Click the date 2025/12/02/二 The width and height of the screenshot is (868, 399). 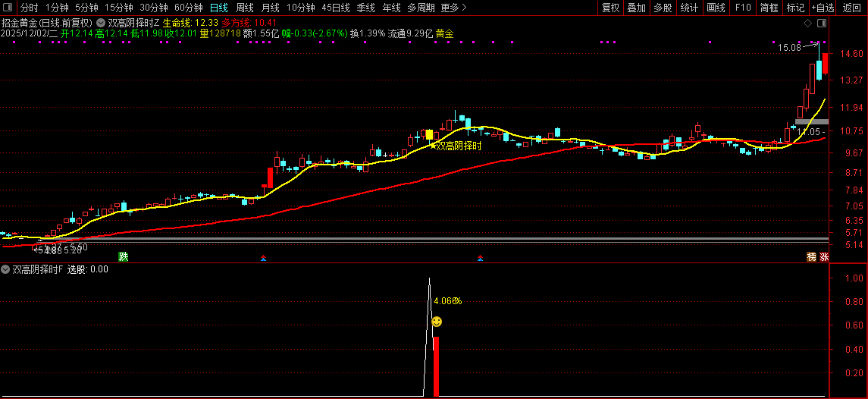click(30, 33)
